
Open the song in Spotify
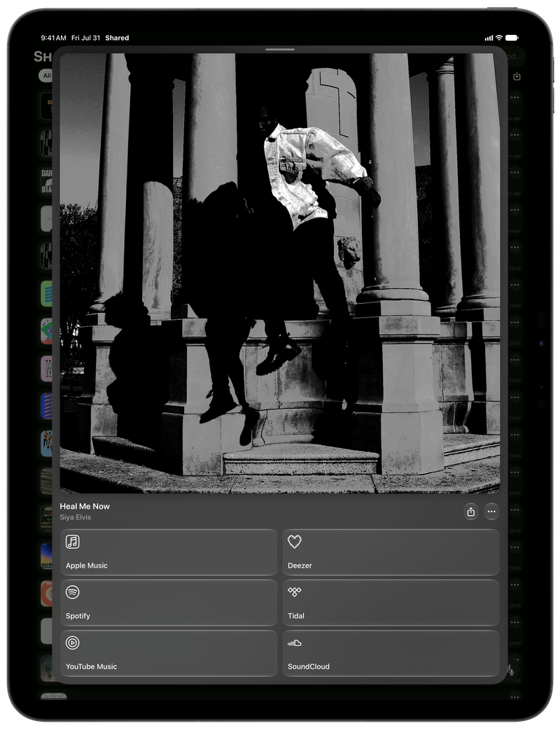(x=169, y=603)
